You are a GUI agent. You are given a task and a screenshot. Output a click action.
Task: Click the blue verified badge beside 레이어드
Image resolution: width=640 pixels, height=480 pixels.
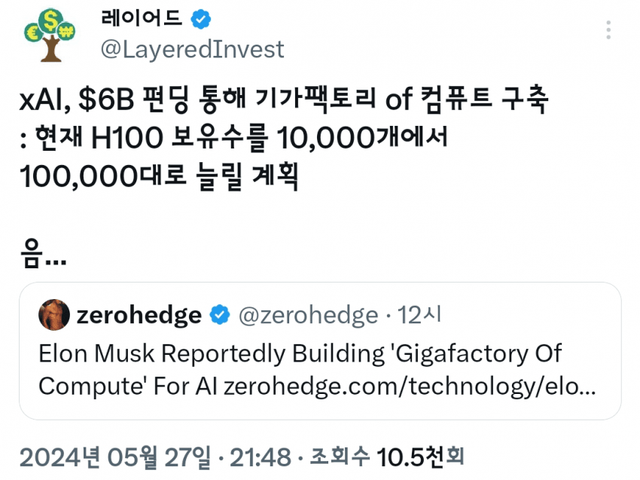coord(202,19)
